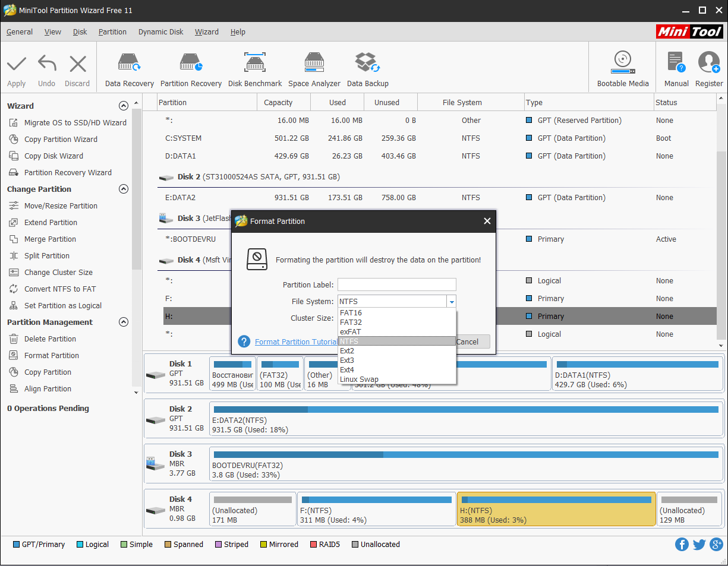Select Split Partition in sidebar
Viewport: 728px width, 566px height.
[x=47, y=256]
